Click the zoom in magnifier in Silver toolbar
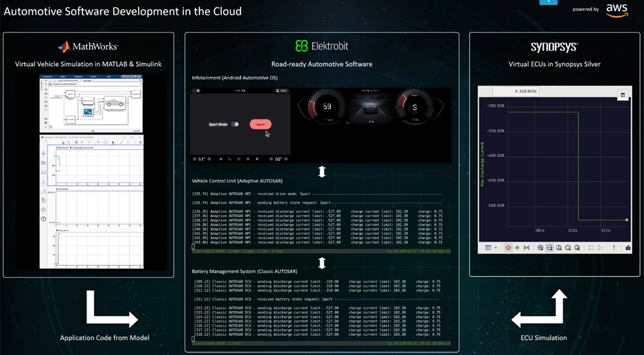 [x=540, y=248]
